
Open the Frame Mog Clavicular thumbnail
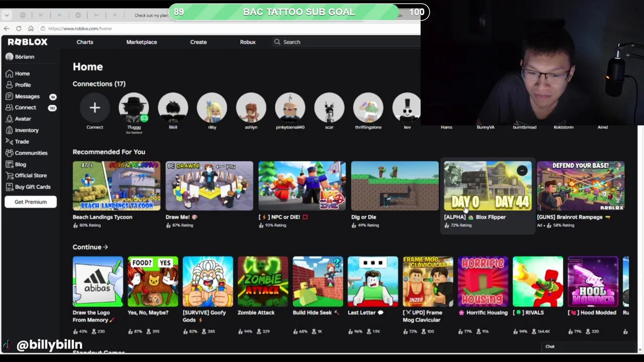click(428, 282)
